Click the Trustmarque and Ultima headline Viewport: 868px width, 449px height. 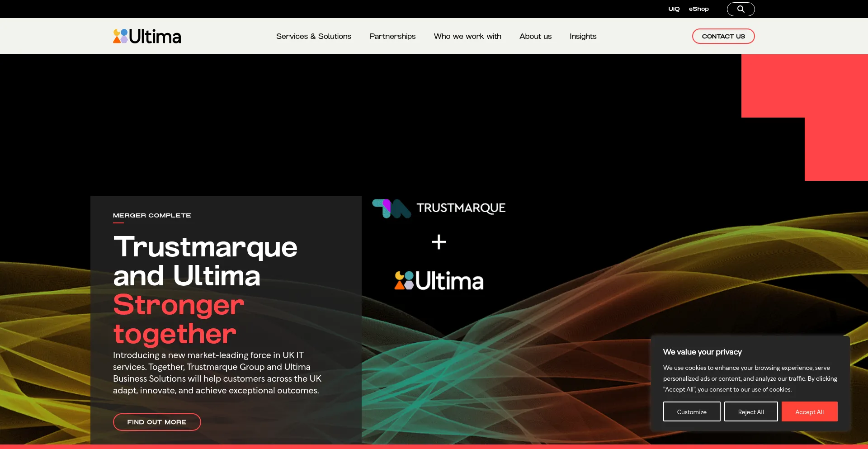coord(205,261)
